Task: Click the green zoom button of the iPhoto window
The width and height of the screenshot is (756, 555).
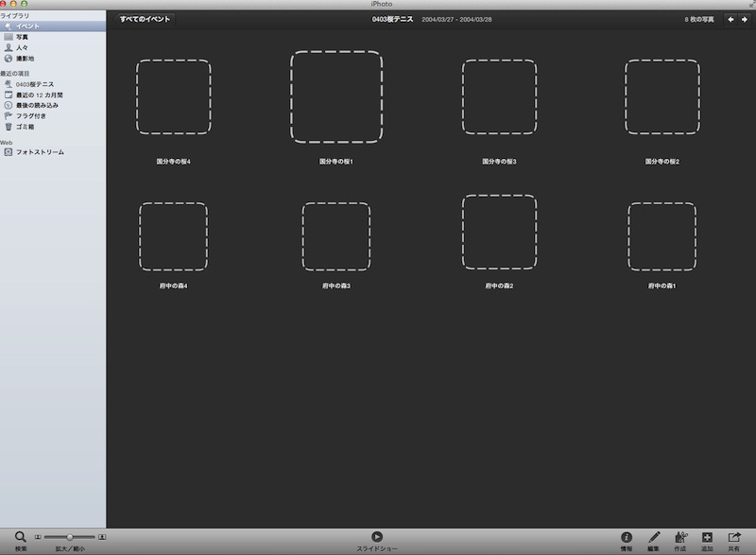Action: pyautogui.click(x=25, y=4)
